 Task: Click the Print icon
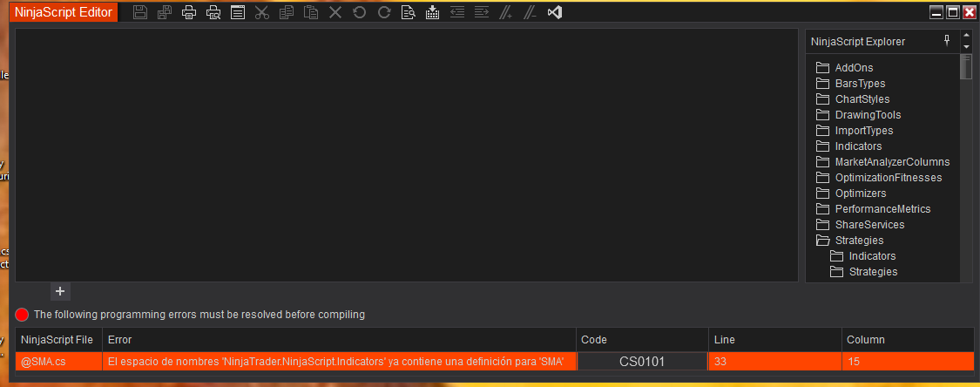click(x=189, y=12)
